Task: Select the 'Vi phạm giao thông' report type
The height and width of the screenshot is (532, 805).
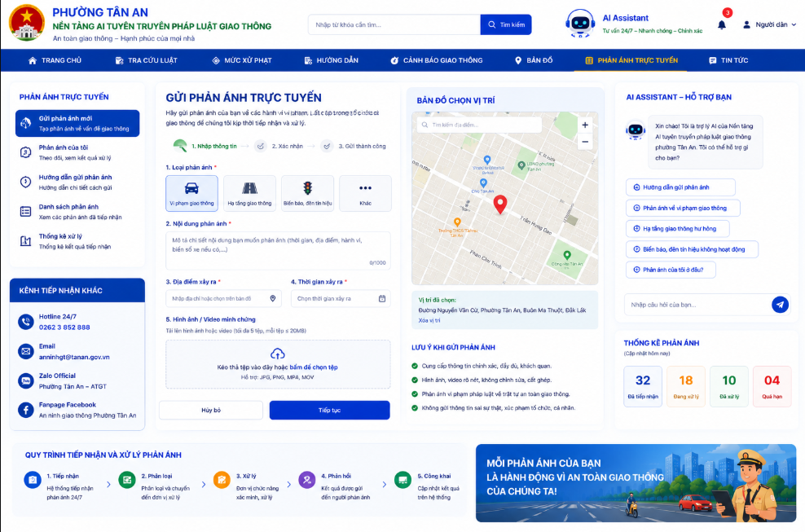Action: click(191, 193)
